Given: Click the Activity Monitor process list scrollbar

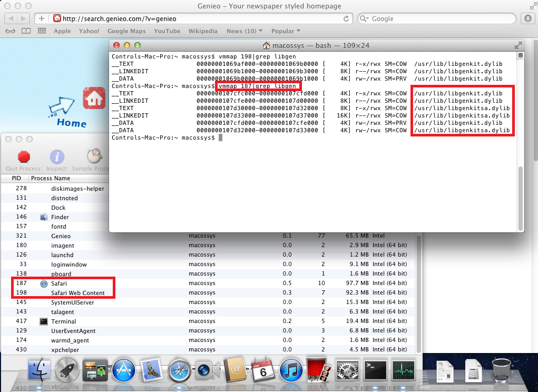Looking at the screenshot, I should [418, 294].
